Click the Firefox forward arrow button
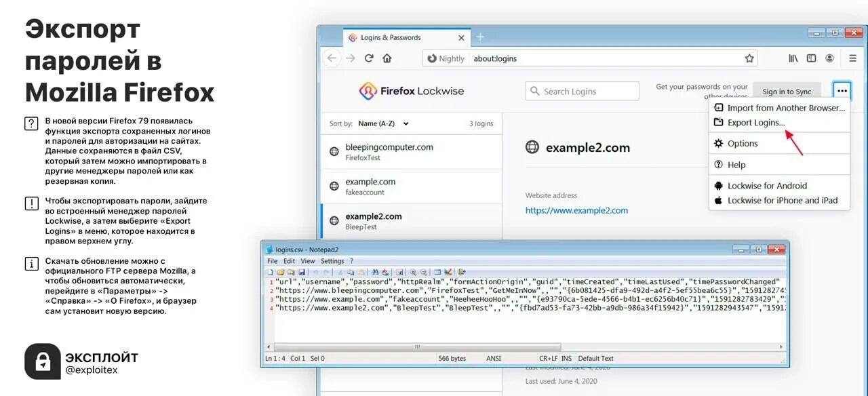Viewport: 868px width, 396px height. (351, 58)
